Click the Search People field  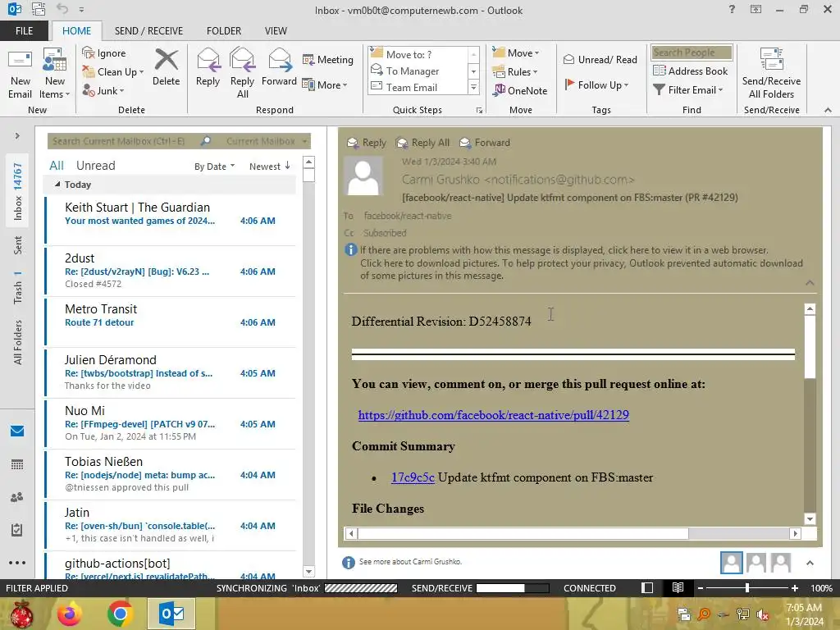pos(691,52)
